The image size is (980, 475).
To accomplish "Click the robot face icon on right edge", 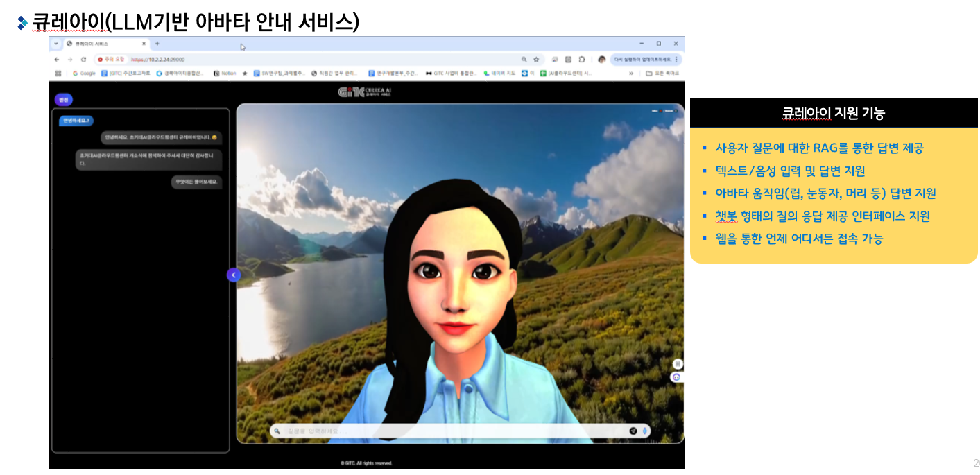I will 676,377.
